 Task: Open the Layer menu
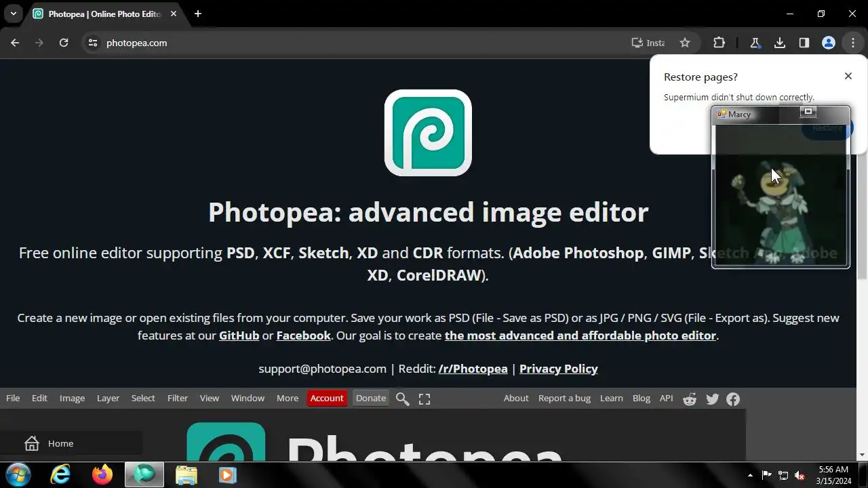108,399
